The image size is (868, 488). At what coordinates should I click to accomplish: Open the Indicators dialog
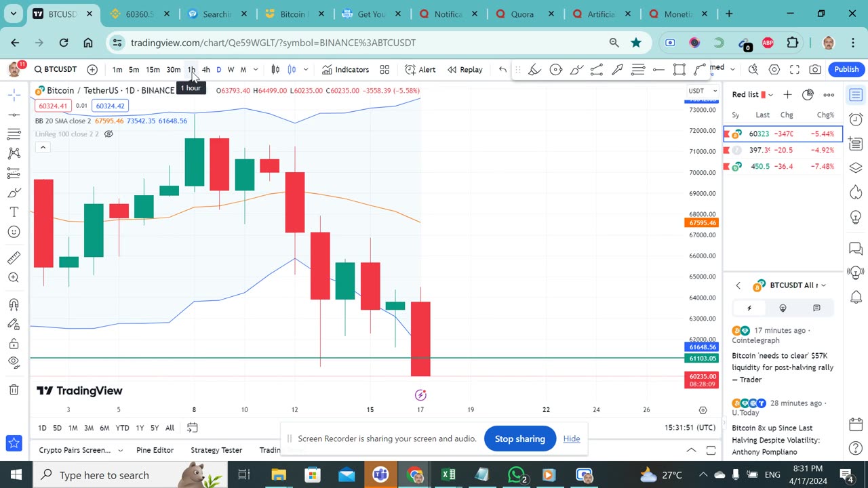(x=345, y=69)
